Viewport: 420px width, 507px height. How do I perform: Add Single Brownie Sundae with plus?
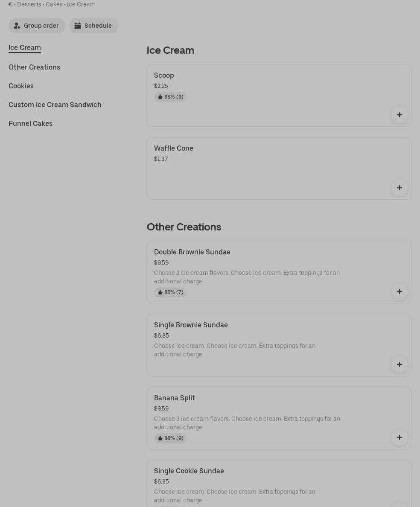tap(399, 364)
